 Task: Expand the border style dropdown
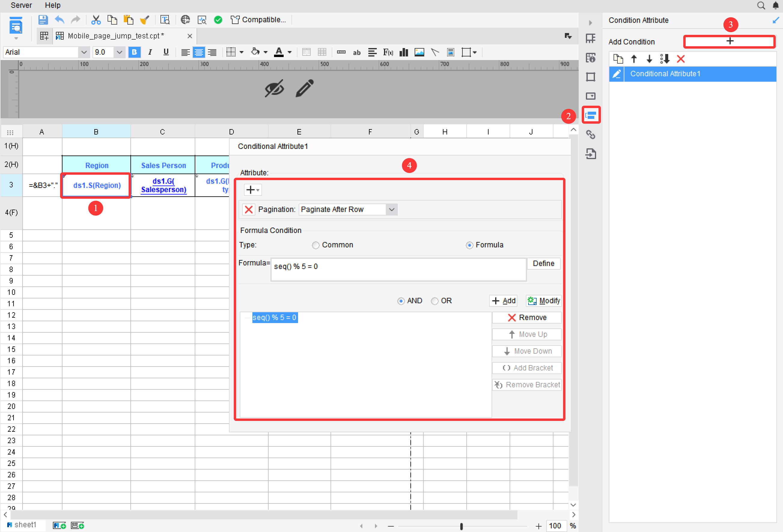pos(242,52)
